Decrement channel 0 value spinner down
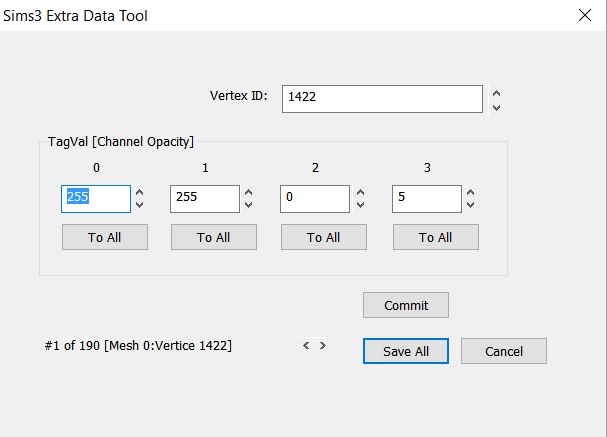The height and width of the screenshot is (437, 607). 139,205
